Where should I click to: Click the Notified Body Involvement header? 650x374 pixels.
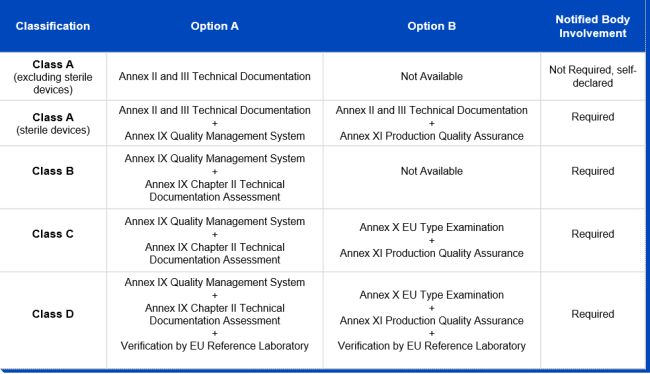(592, 26)
